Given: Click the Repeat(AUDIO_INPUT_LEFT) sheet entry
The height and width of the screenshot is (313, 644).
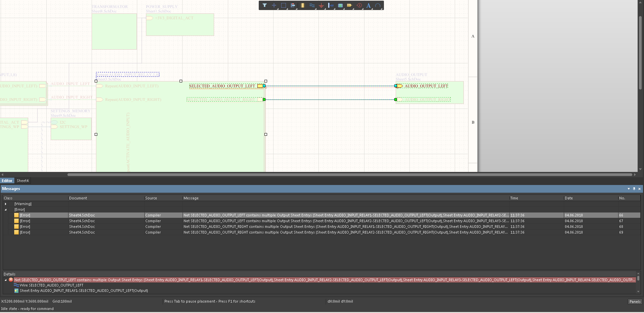Looking at the screenshot, I should (x=132, y=86).
